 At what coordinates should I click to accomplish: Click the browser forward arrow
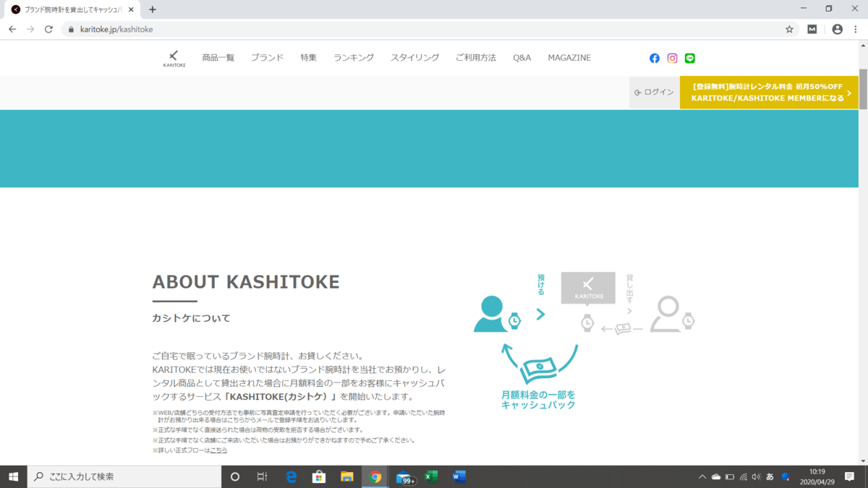pyautogui.click(x=30, y=29)
